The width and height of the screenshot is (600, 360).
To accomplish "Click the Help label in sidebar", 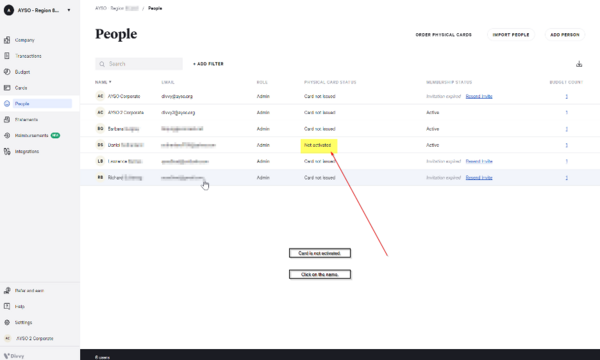I will pyautogui.click(x=20, y=306).
